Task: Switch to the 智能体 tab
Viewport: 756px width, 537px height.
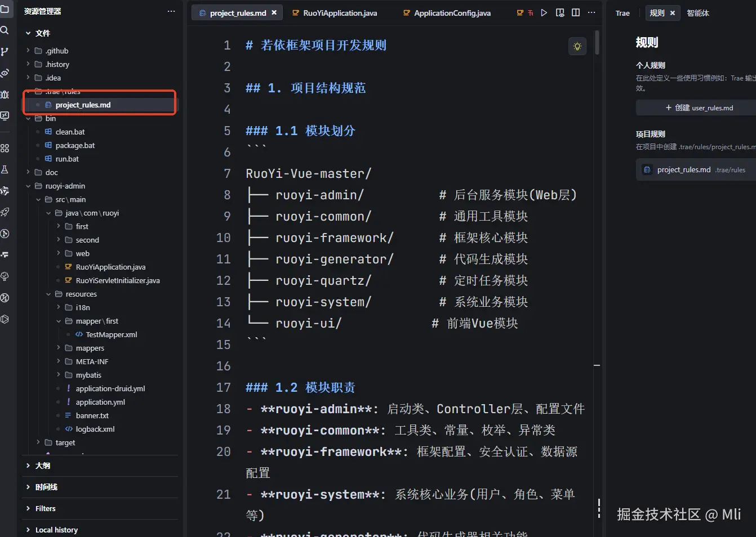Action: tap(698, 13)
